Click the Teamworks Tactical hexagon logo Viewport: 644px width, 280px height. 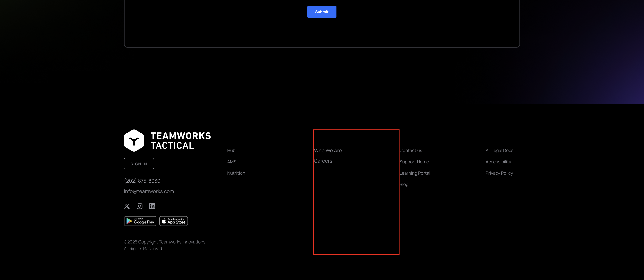click(134, 140)
